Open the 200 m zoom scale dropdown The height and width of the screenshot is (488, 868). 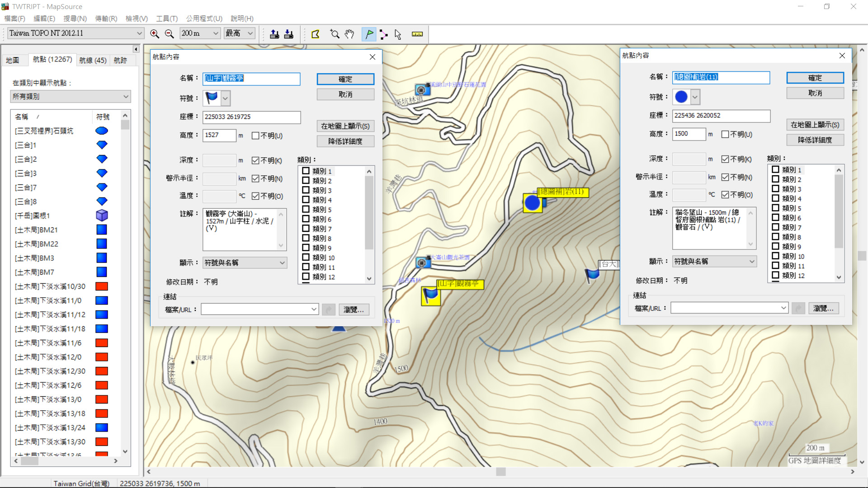coord(216,33)
